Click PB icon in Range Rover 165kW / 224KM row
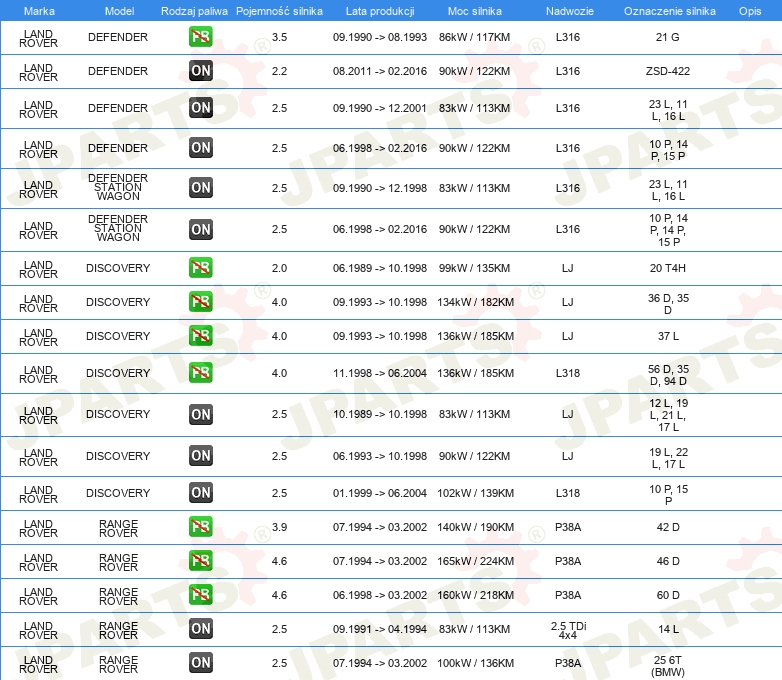The width and height of the screenshot is (782, 680). 200,561
